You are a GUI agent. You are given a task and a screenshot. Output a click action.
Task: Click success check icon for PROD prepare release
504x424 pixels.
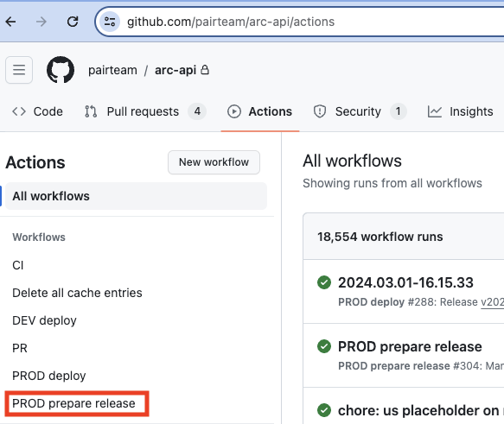[324, 346]
